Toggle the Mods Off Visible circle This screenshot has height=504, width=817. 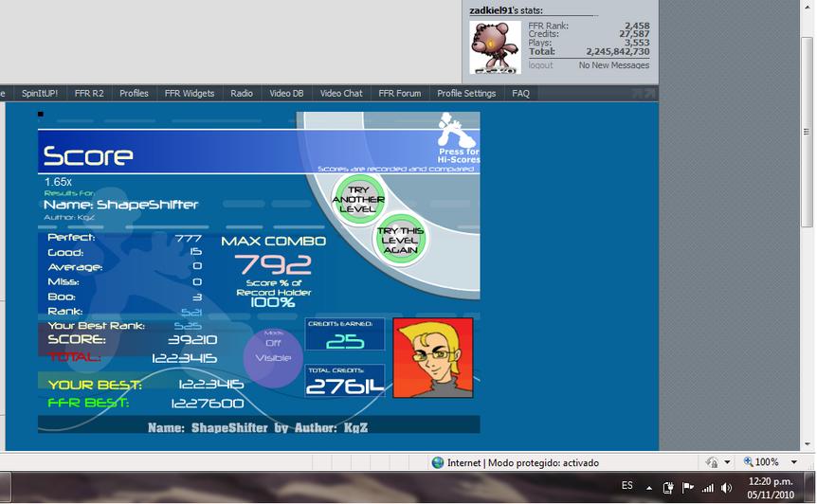273,357
